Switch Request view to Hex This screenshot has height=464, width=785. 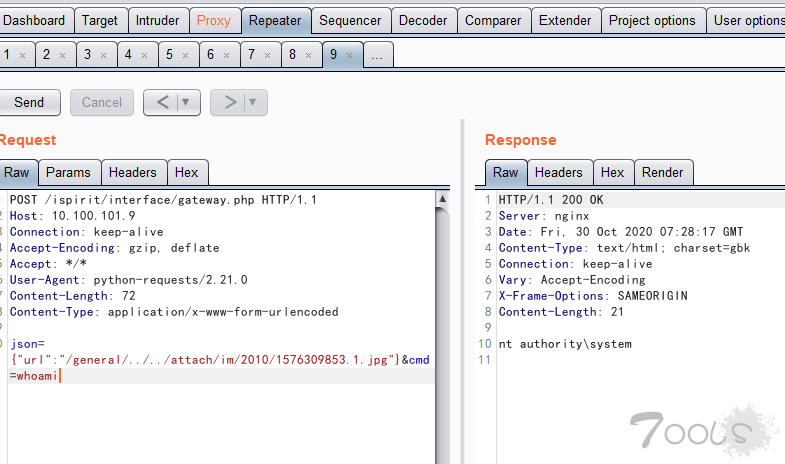(x=187, y=173)
